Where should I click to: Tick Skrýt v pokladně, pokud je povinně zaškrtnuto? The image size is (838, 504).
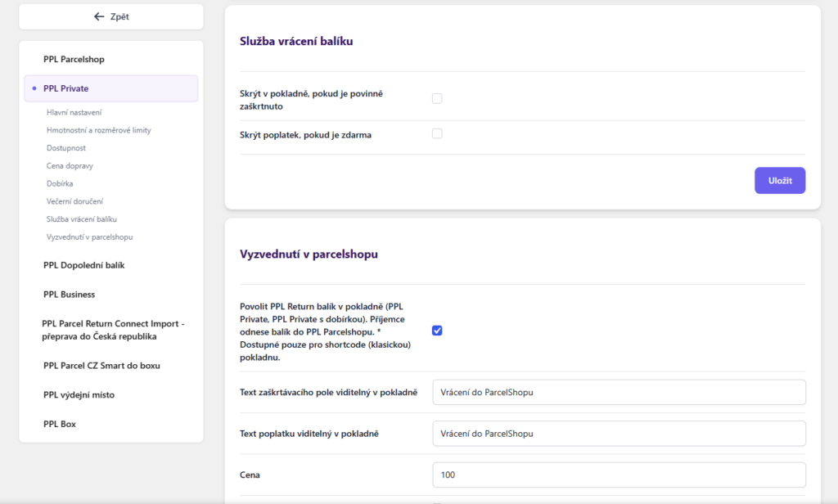tap(437, 98)
